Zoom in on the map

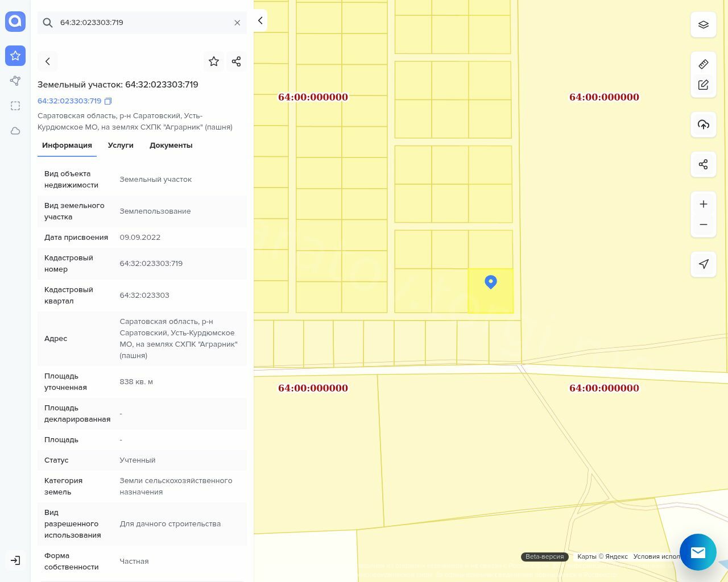pos(703,204)
